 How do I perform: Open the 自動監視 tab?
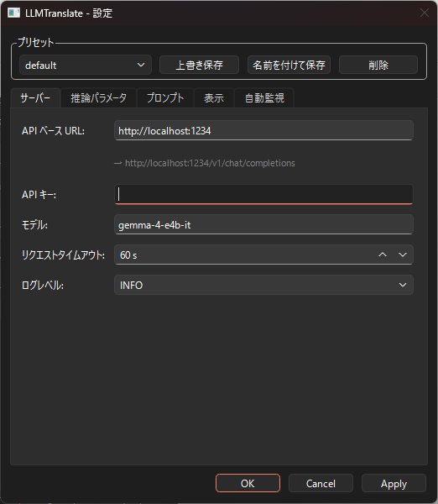264,97
